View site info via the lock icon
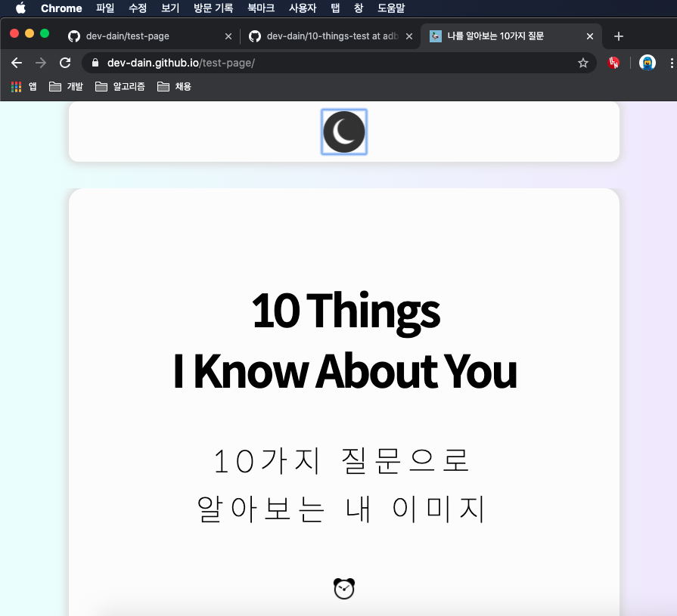 tap(95, 63)
